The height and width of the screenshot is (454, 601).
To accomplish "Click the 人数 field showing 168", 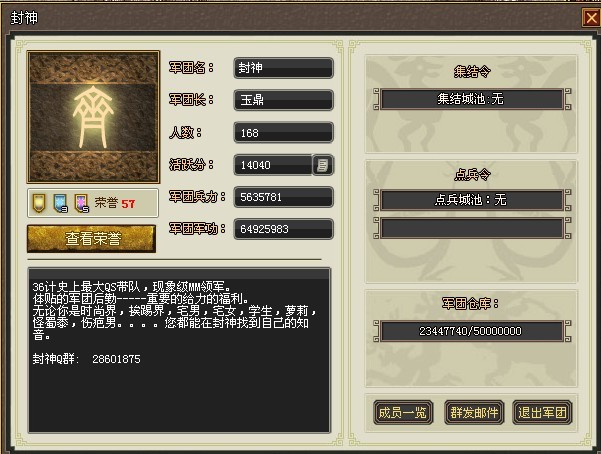I will tap(284, 133).
